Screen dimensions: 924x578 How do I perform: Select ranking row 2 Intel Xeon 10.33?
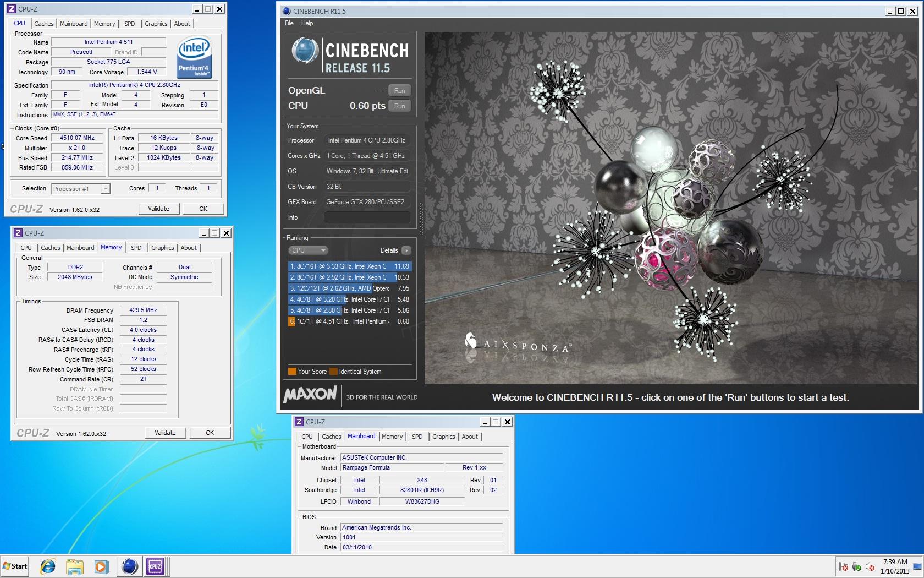350,277
